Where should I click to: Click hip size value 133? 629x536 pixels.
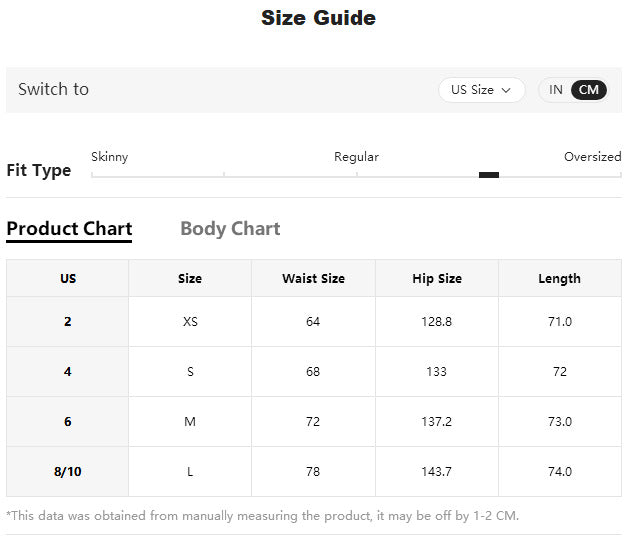pyautogui.click(x=437, y=372)
